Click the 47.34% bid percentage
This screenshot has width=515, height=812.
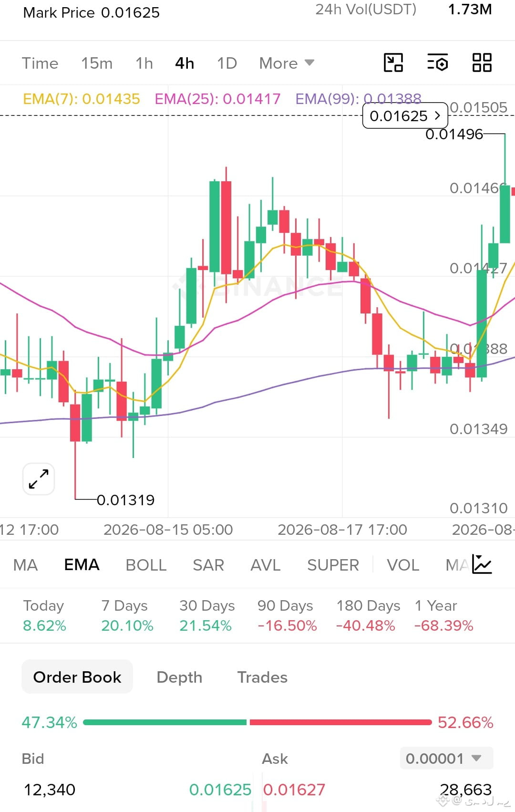pyautogui.click(x=49, y=722)
